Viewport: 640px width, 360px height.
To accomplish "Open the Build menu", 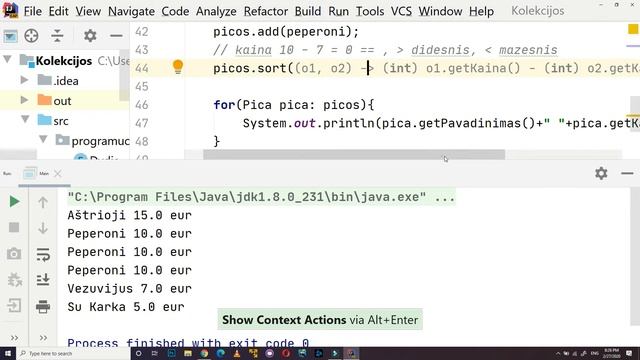I will 308,11.
